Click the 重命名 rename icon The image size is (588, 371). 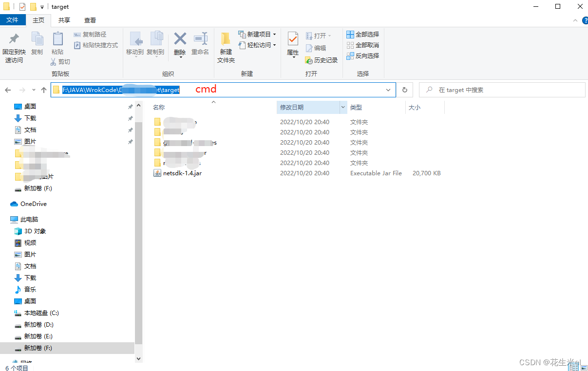click(x=200, y=39)
